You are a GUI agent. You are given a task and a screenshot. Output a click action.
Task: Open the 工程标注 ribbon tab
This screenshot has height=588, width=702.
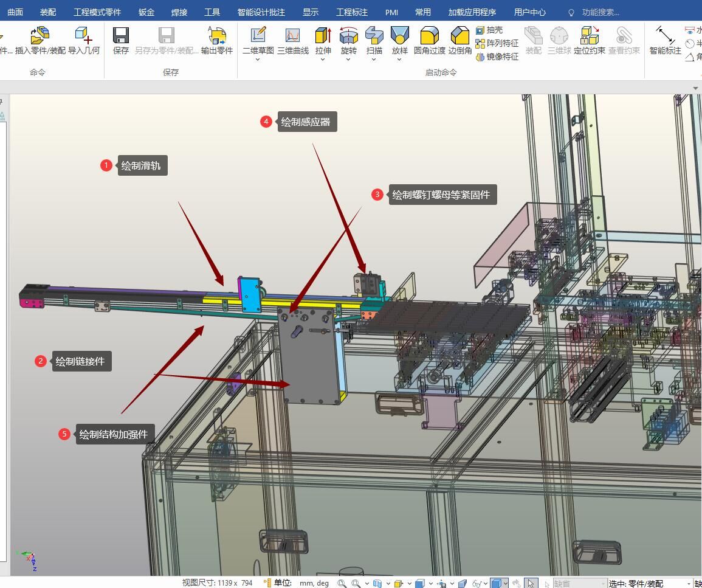352,12
